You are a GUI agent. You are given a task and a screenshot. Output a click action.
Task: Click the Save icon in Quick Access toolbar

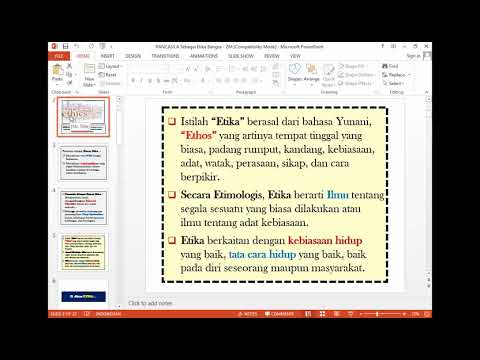66,46
